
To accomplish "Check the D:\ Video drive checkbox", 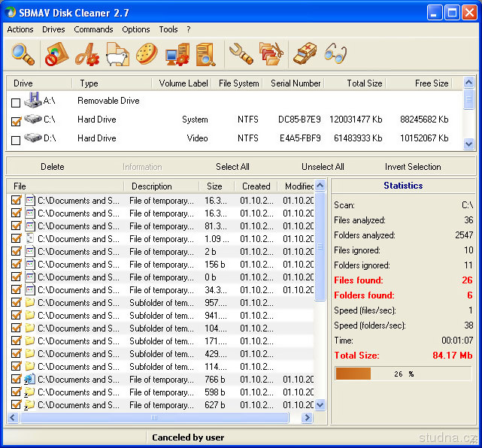I will point(16,140).
